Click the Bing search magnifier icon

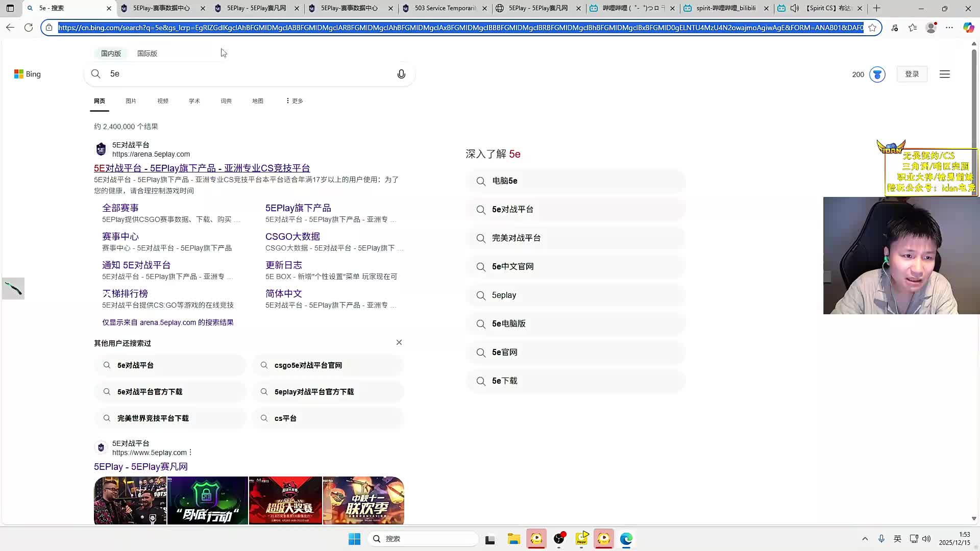95,74
